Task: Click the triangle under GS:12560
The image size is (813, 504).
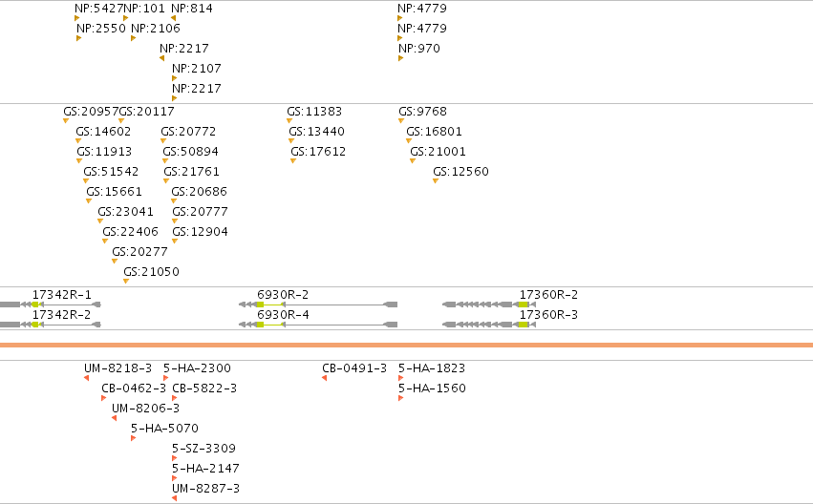Action: point(436,181)
